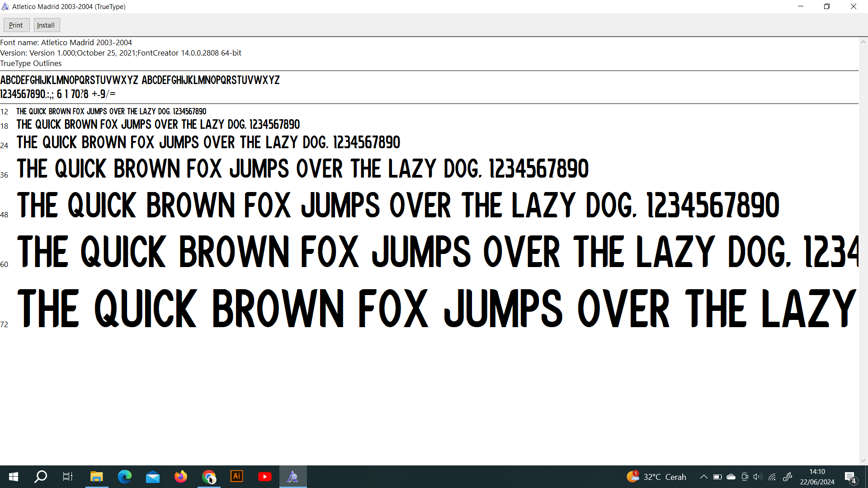Click the Font Viewer taskbar icon
The image size is (868, 488).
(x=293, y=477)
